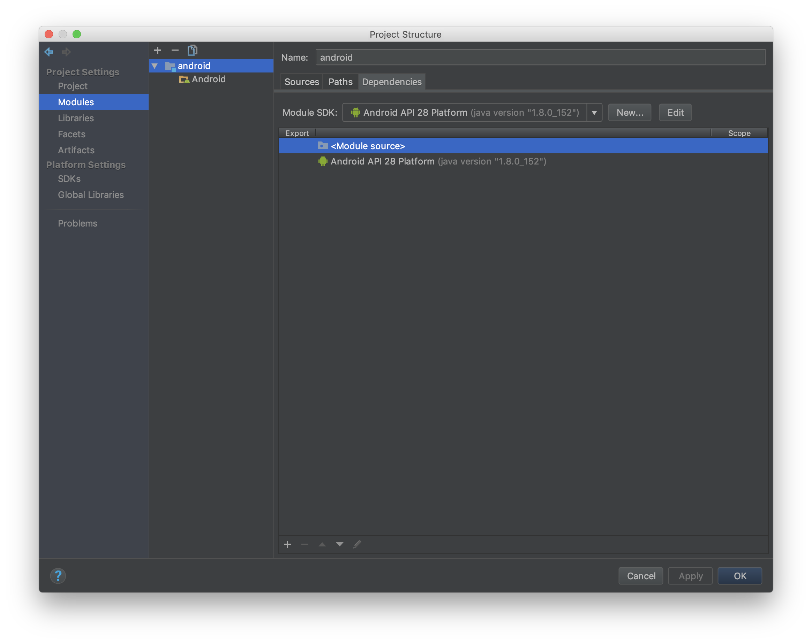Select Android API 28 Platform dependency row

coord(438,161)
